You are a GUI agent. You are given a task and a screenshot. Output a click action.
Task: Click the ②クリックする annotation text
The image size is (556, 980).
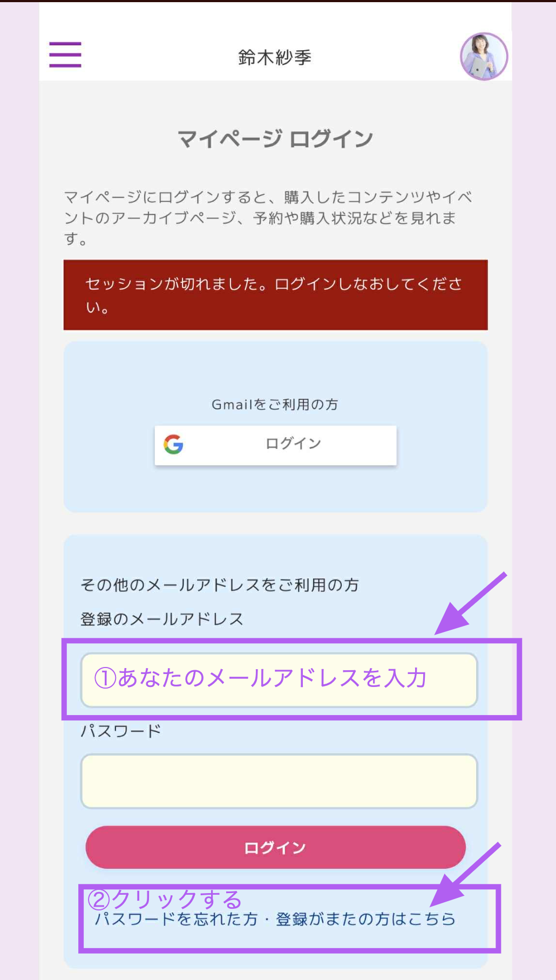pos(165,899)
